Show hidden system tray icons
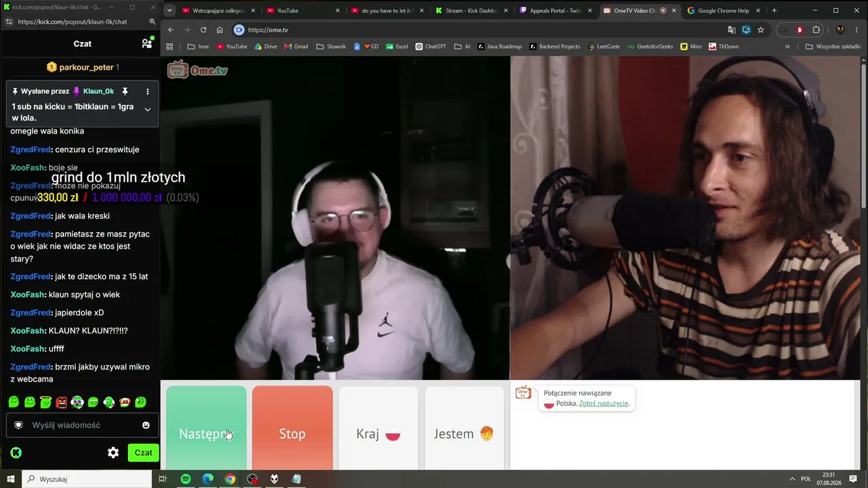This screenshot has width=868, height=488. pyautogui.click(x=792, y=479)
